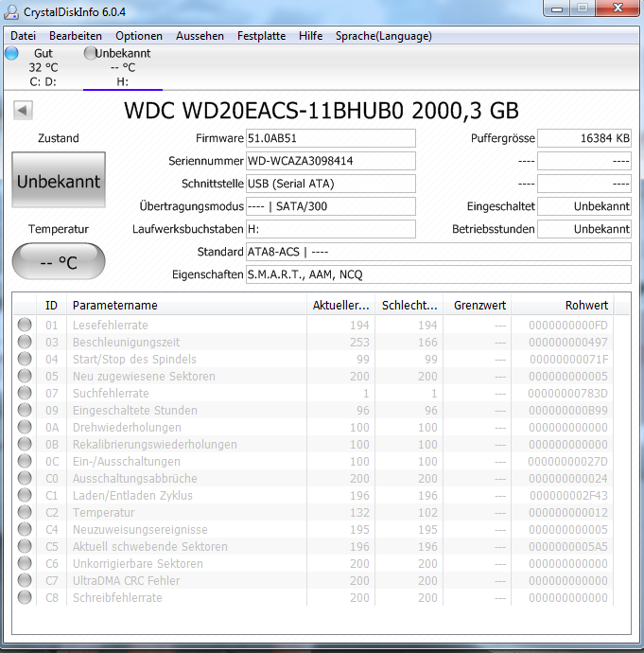Click the Laufwerksbuchstaben field H:
Image resolution: width=644 pixels, height=653 pixels.
tap(331, 229)
